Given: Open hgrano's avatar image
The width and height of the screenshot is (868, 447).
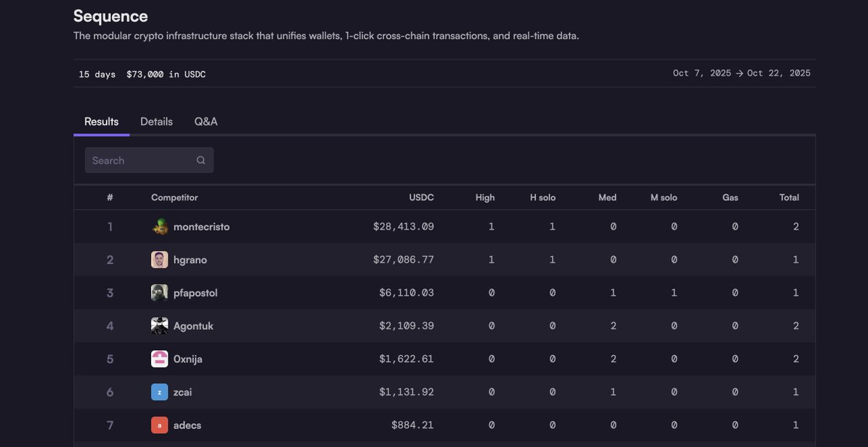Looking at the screenshot, I should [x=159, y=260].
